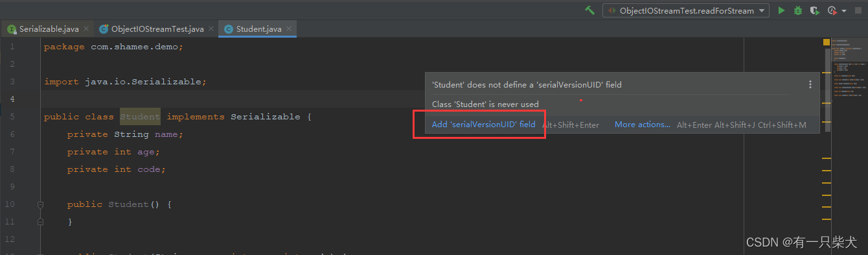The image size is (868, 255).
Task: Click the 'Serializable' text on line 5
Action: [266, 117]
